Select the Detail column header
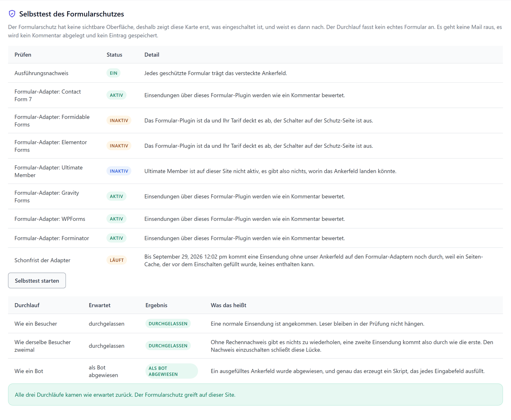This screenshot has width=511, height=420. [152, 55]
